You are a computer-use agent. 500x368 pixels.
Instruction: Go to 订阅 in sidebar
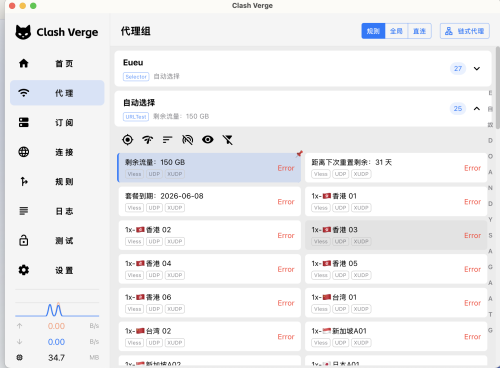(x=57, y=122)
